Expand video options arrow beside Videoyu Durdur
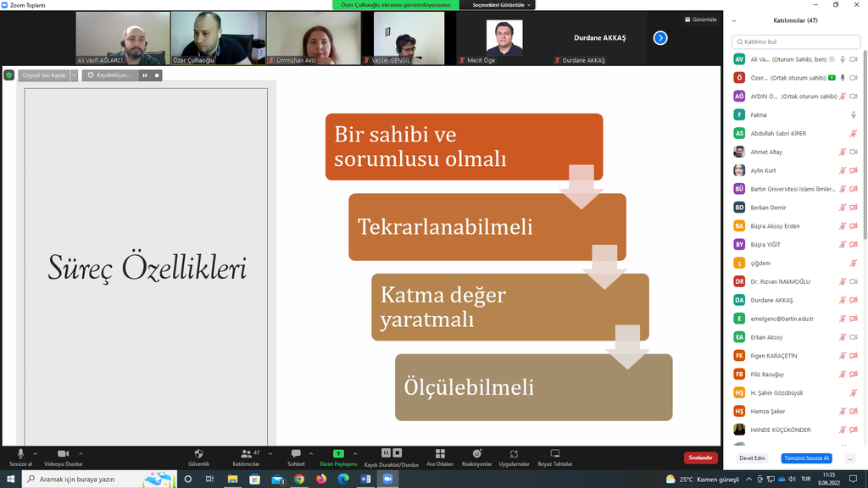 click(81, 454)
